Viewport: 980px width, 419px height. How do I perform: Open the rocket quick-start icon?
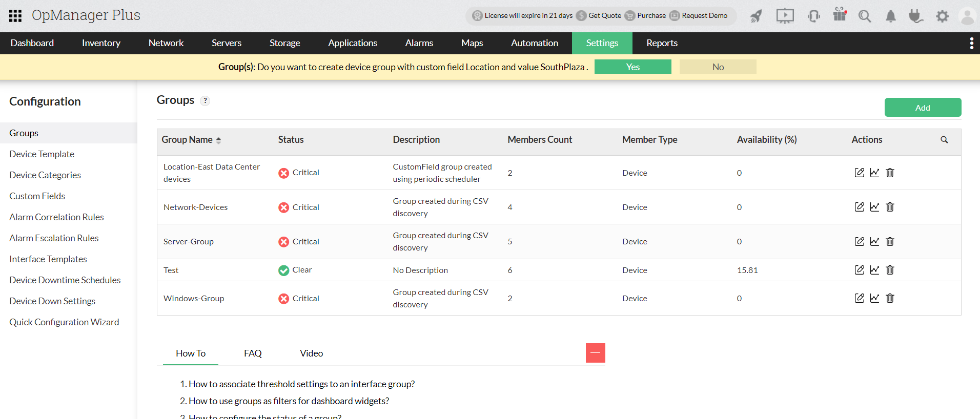click(x=756, y=16)
